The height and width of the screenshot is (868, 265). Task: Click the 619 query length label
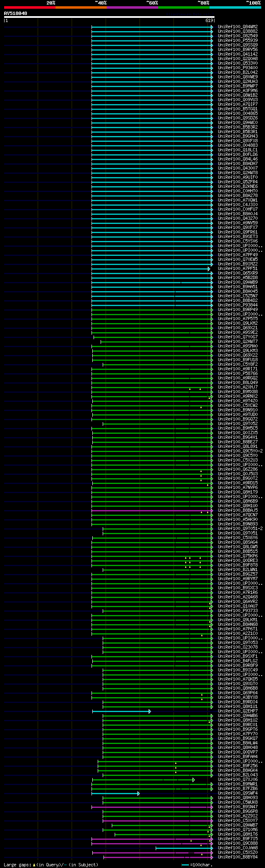(209, 20)
